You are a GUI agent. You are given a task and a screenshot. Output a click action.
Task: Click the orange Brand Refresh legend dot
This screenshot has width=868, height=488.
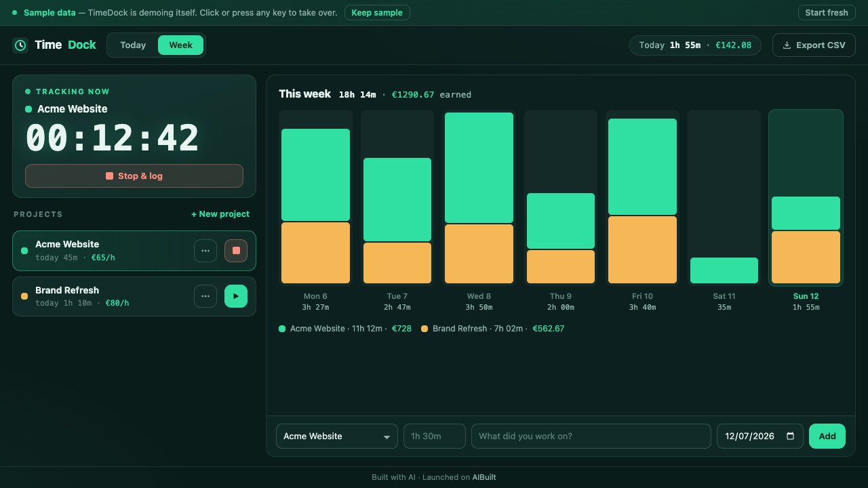click(x=425, y=329)
